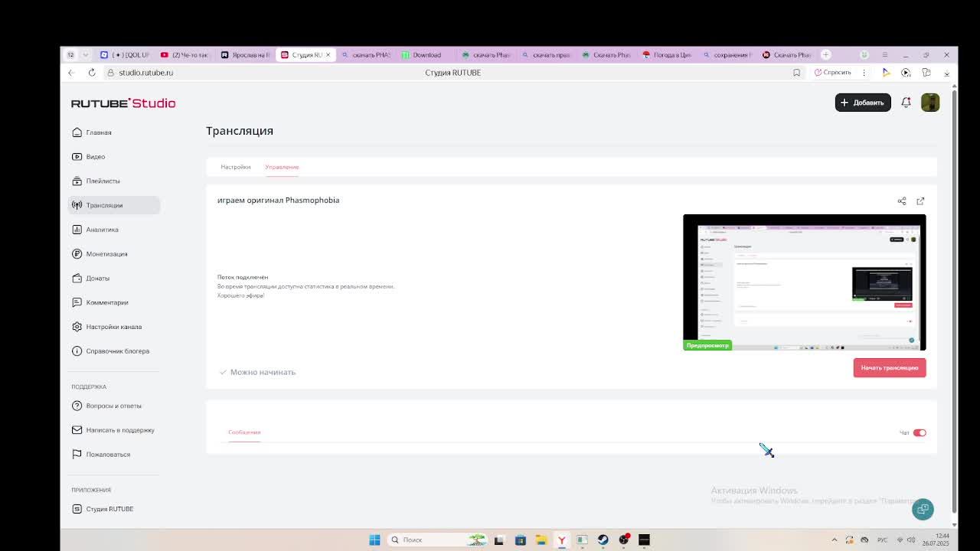Open a new browser tab
The height and width of the screenshot is (551, 980).
point(826,55)
